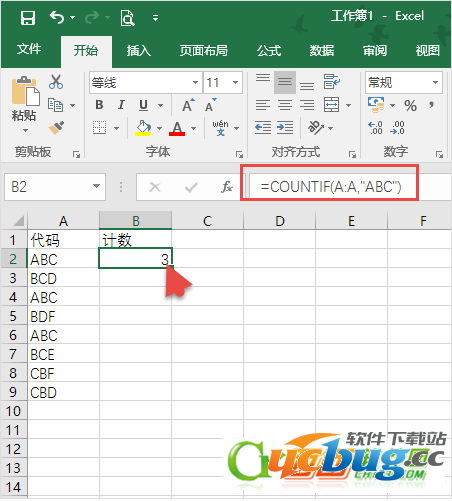Viewport: 452px width, 501px height.
Task: Click Merge and Center icon
Action: [x=331, y=105]
